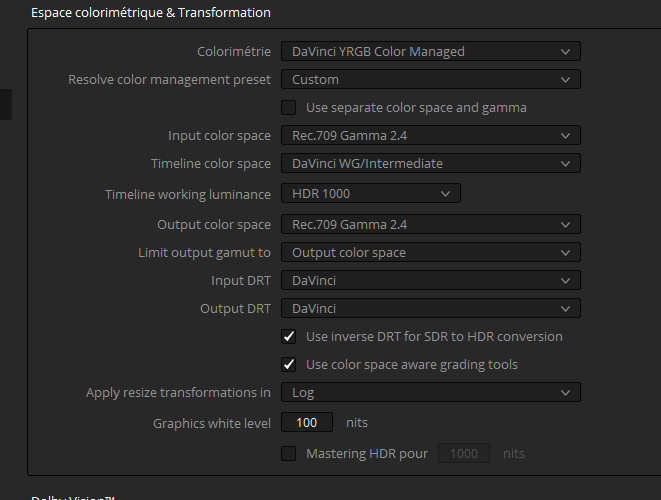
Task: Click the Graphics white level field
Action: click(307, 422)
